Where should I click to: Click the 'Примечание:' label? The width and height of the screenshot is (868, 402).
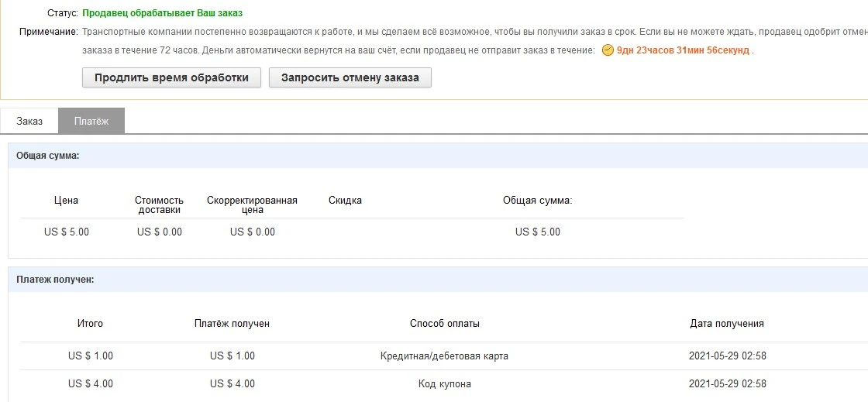[49, 32]
